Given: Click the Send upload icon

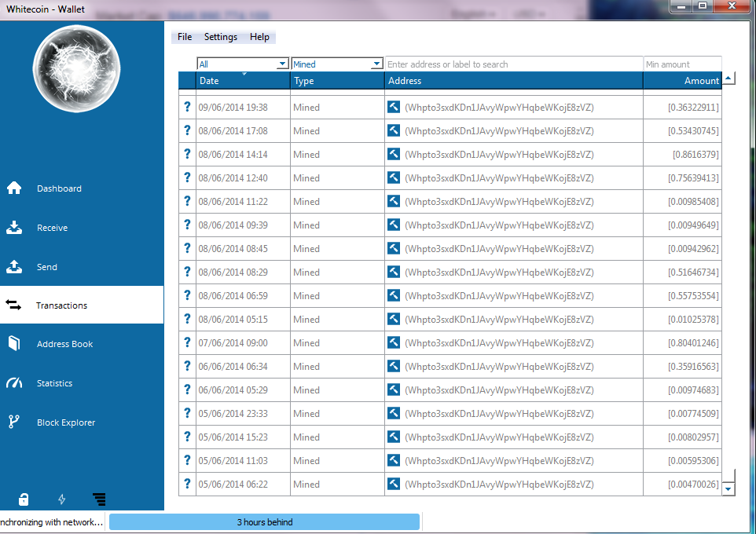Looking at the screenshot, I should pyautogui.click(x=14, y=266).
